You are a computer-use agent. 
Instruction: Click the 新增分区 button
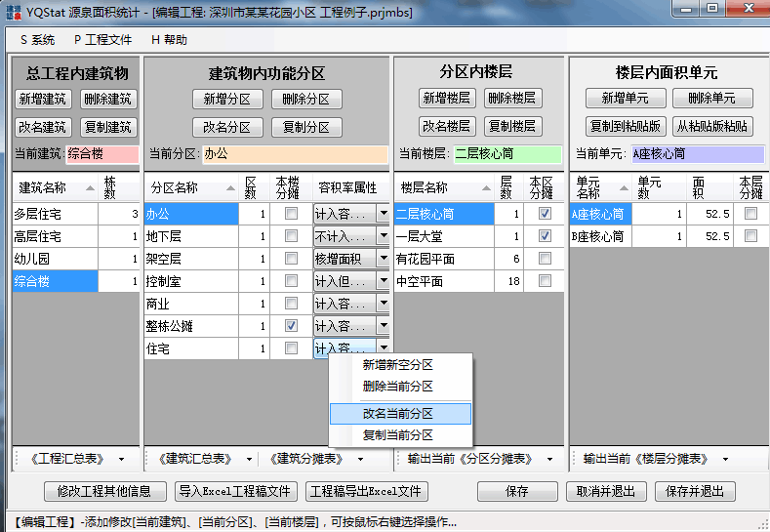click(x=227, y=100)
